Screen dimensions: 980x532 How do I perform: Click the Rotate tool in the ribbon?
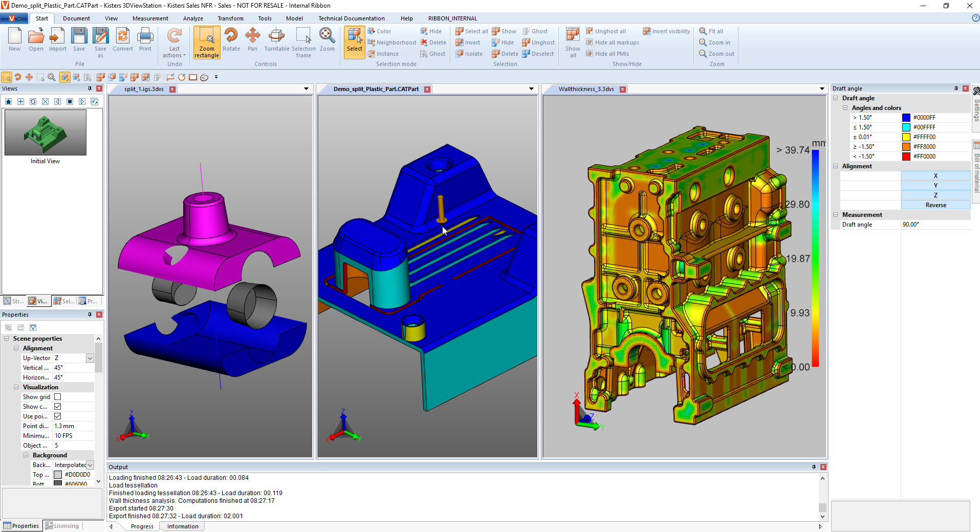tap(231, 40)
